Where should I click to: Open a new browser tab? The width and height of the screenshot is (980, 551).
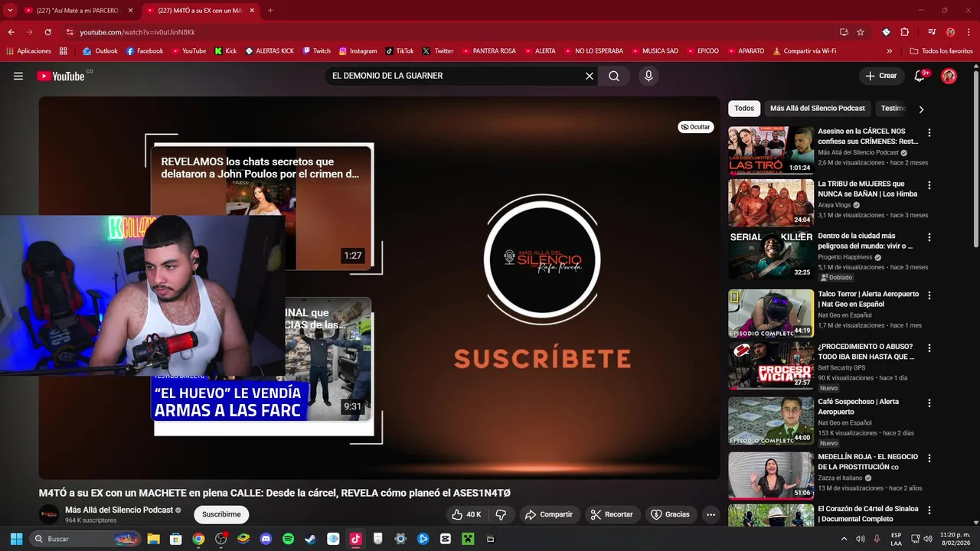[x=270, y=10]
